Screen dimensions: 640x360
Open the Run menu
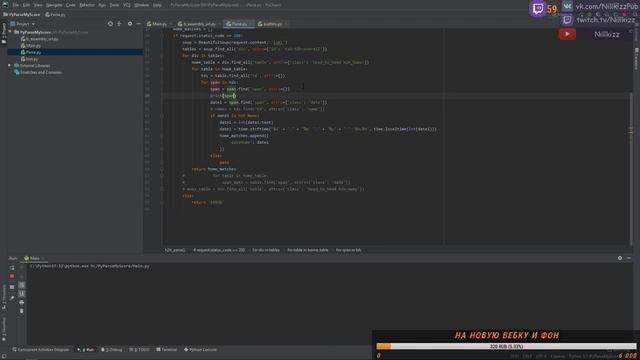pyautogui.click(x=102, y=5)
